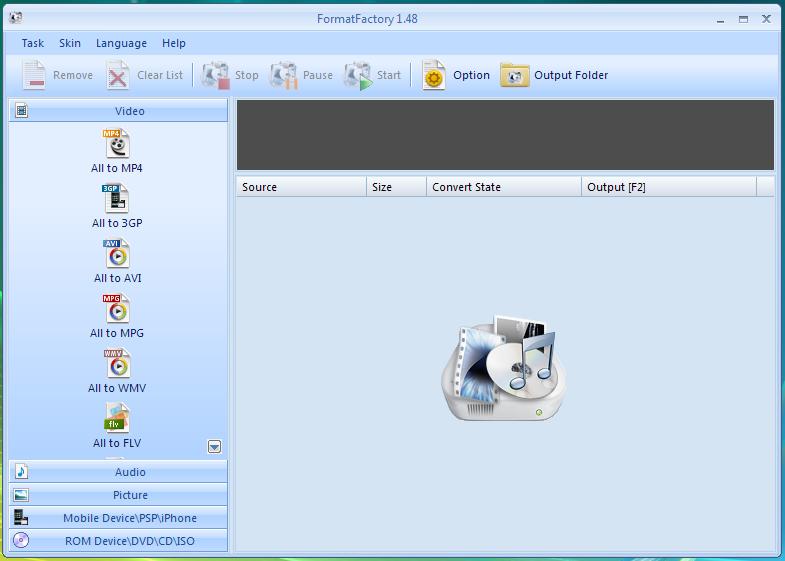Select the All to FLV icon
Image resolution: width=785 pixels, height=561 pixels.
pos(117,419)
